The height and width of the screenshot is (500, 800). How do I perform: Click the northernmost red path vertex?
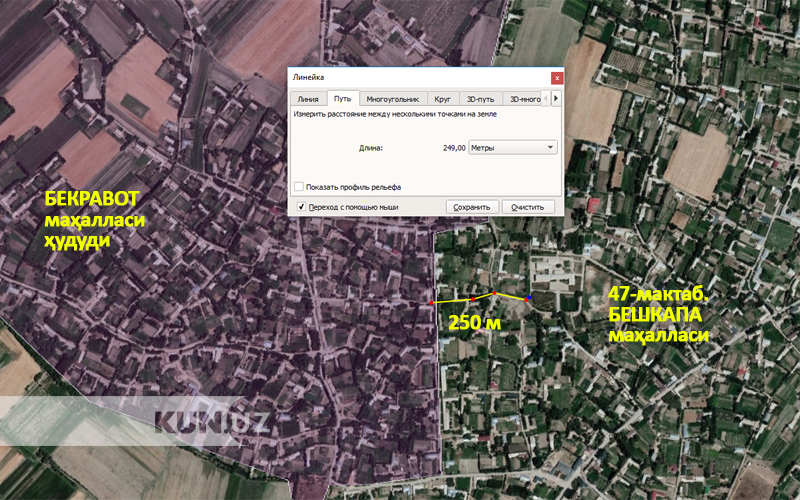(x=494, y=293)
